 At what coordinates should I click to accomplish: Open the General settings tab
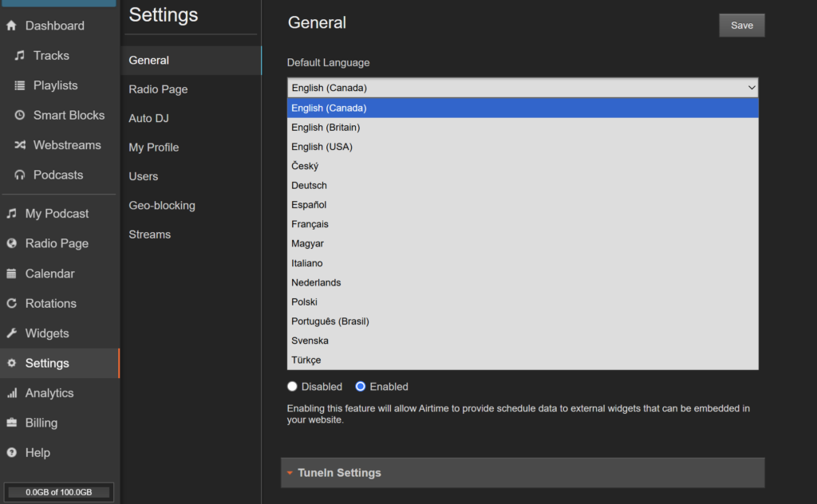coord(191,61)
